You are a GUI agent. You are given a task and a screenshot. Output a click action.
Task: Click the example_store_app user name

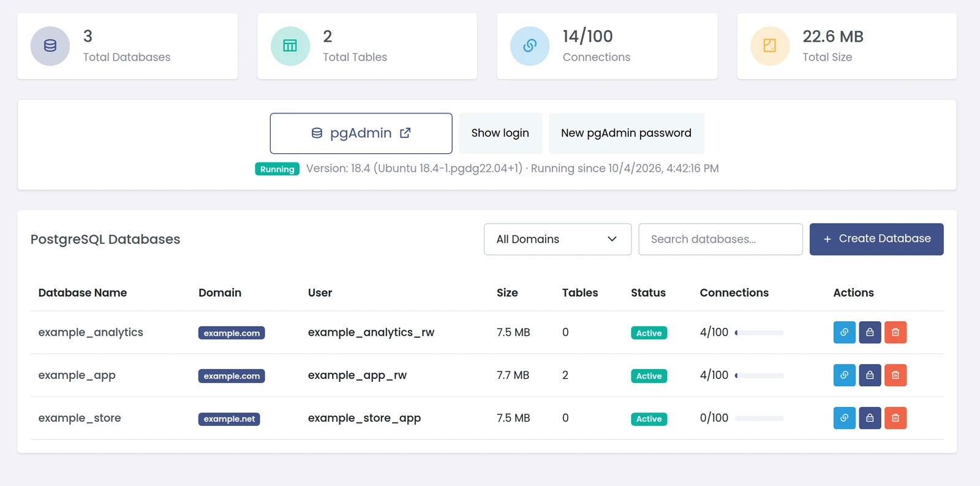point(364,418)
